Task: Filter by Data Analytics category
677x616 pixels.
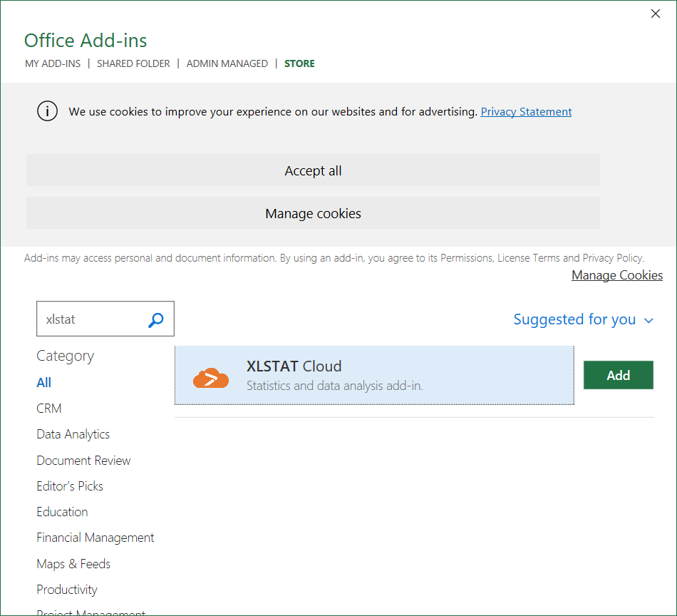Action: click(x=73, y=434)
